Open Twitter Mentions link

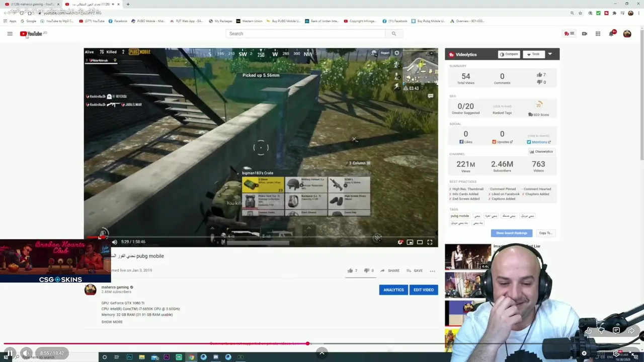click(x=538, y=142)
